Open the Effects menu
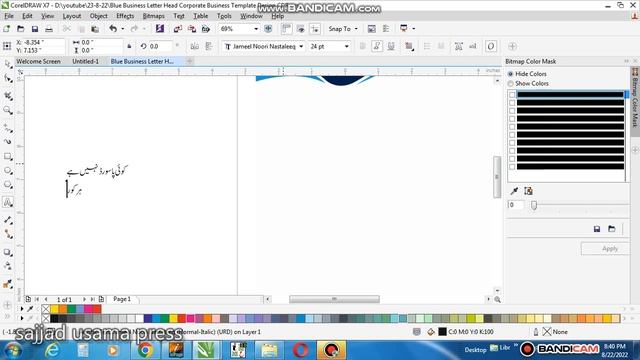The image size is (640, 360). coord(125,16)
